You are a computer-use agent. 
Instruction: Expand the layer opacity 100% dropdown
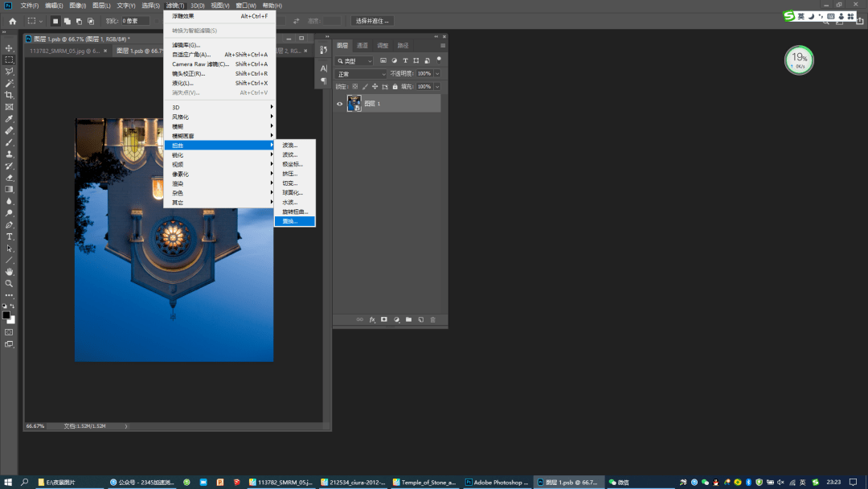click(437, 74)
